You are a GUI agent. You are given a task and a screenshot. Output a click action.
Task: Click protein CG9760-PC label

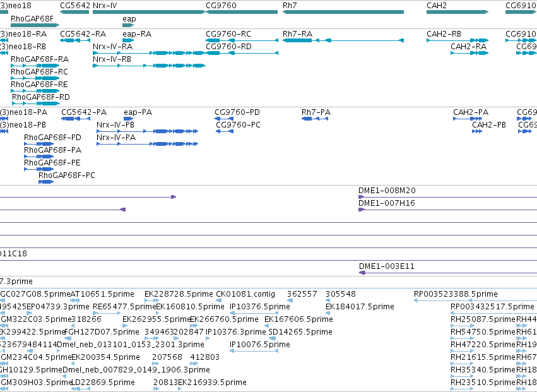pyautogui.click(x=238, y=125)
